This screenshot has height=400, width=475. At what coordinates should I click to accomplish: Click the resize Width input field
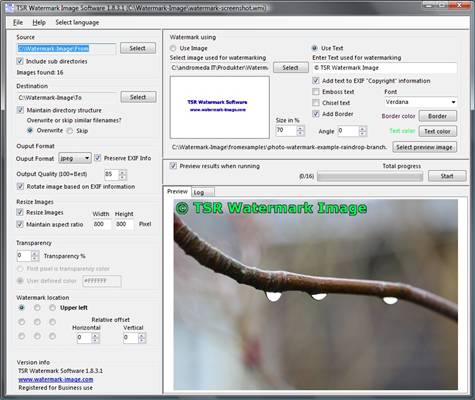(101, 224)
